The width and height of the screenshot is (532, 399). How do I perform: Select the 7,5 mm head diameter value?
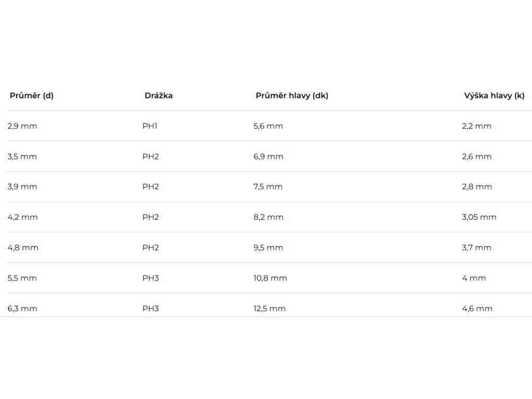[268, 187]
